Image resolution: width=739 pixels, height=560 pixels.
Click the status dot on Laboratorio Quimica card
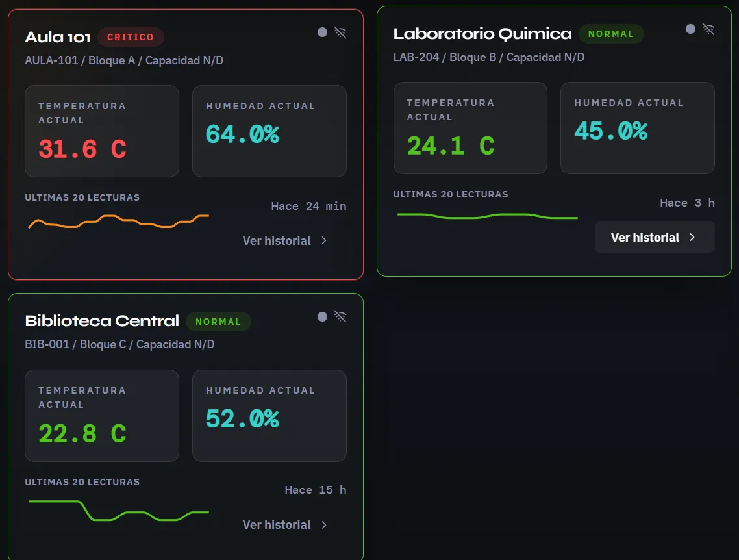pos(690,29)
